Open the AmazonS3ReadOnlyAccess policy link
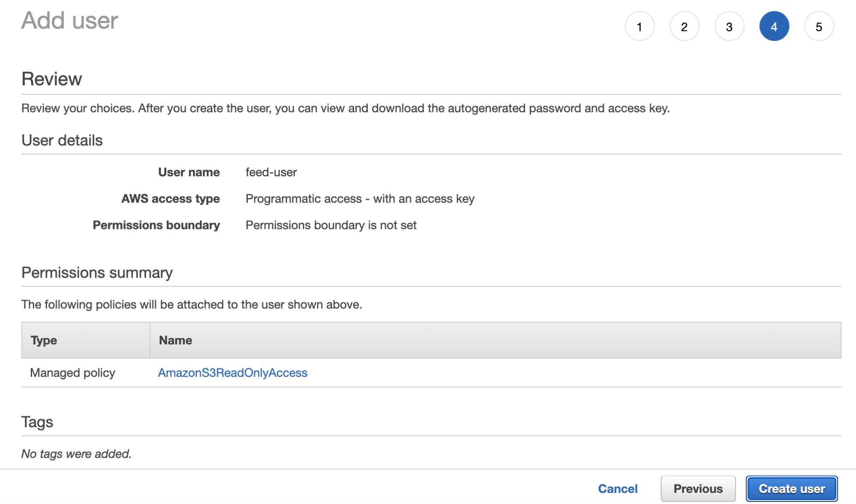856x504 pixels. pyautogui.click(x=233, y=373)
